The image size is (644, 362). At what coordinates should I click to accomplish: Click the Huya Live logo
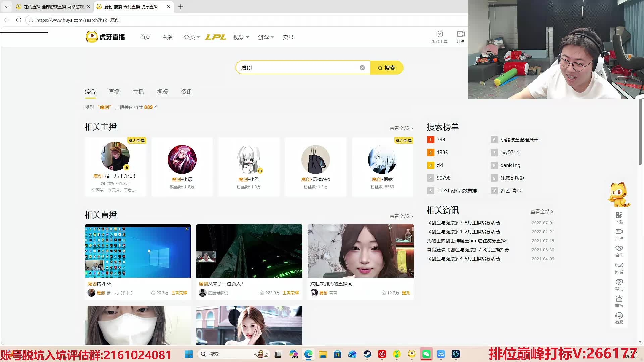coord(105,37)
